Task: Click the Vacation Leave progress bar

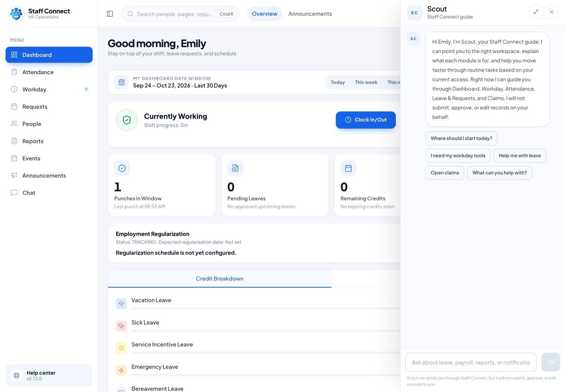Action: [x=266, y=308]
